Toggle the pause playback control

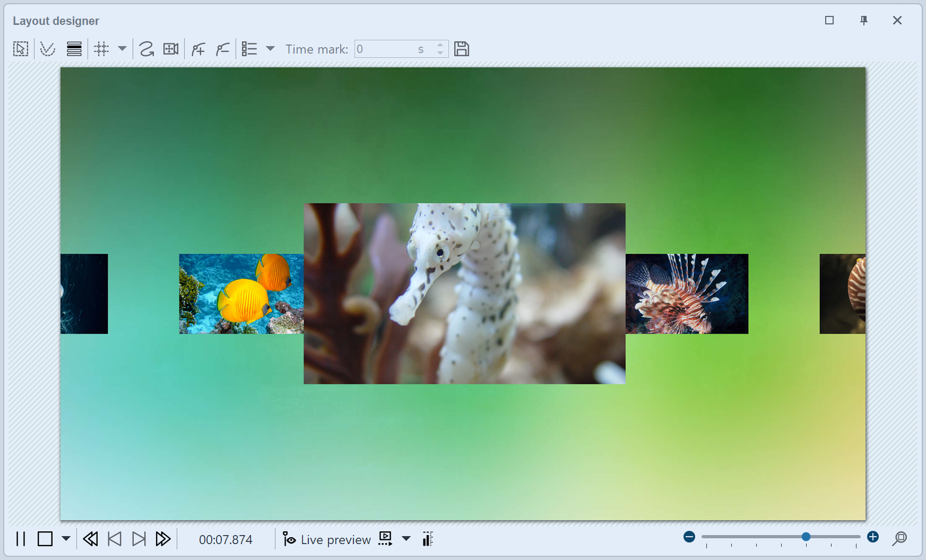pyautogui.click(x=20, y=539)
